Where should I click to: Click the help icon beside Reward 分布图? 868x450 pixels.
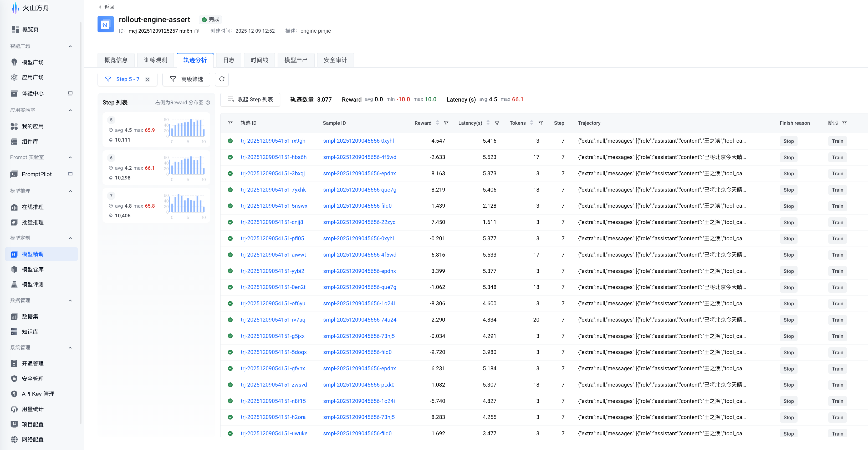pyautogui.click(x=208, y=103)
